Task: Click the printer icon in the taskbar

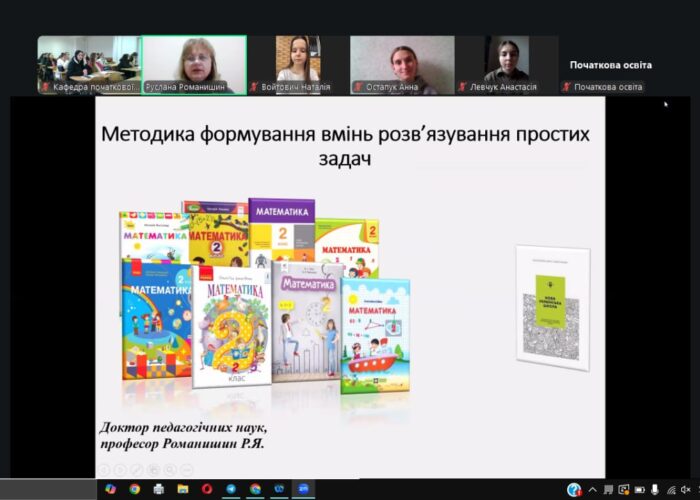Action: click(x=159, y=489)
